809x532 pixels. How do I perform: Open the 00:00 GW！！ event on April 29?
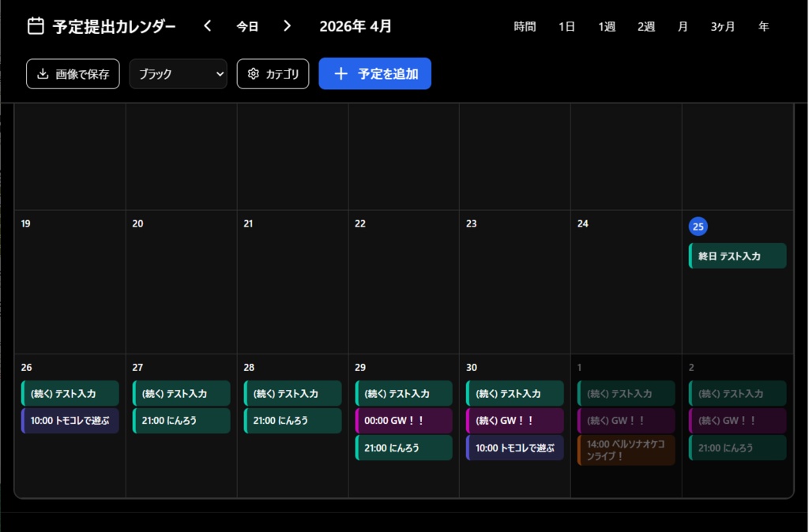click(x=403, y=421)
